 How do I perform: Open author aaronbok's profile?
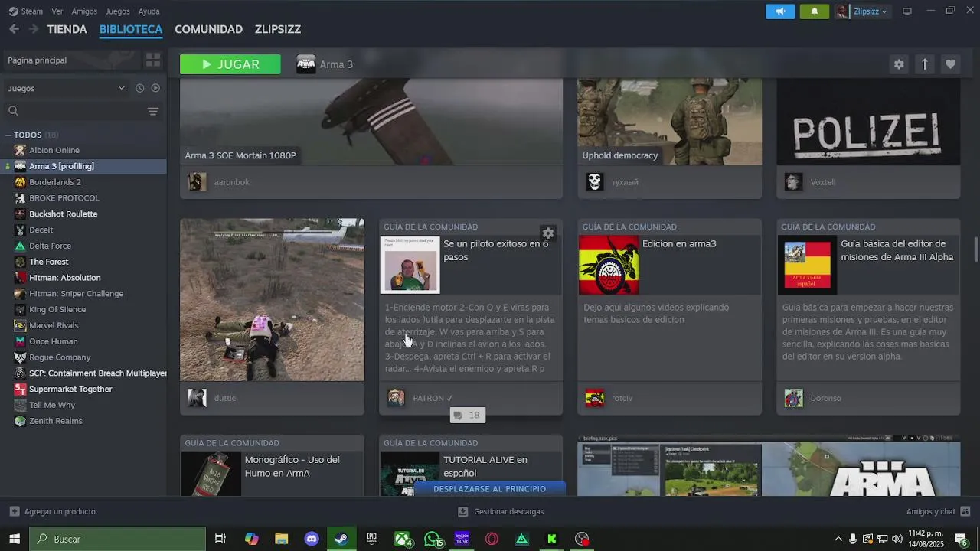coord(231,182)
